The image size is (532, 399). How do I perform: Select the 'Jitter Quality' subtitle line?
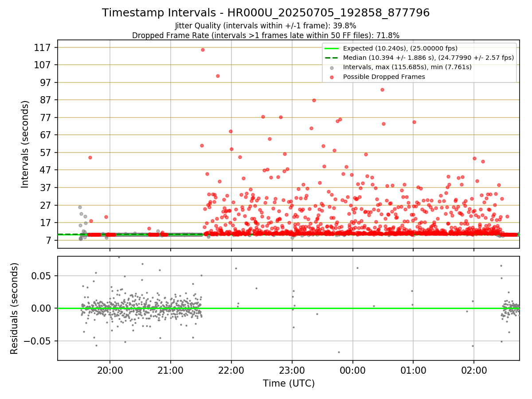[x=266, y=26]
